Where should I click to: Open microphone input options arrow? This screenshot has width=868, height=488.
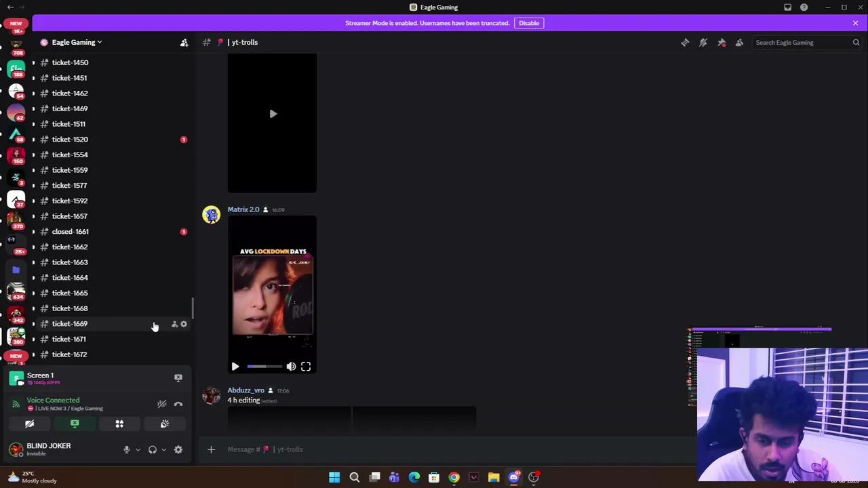tap(138, 450)
